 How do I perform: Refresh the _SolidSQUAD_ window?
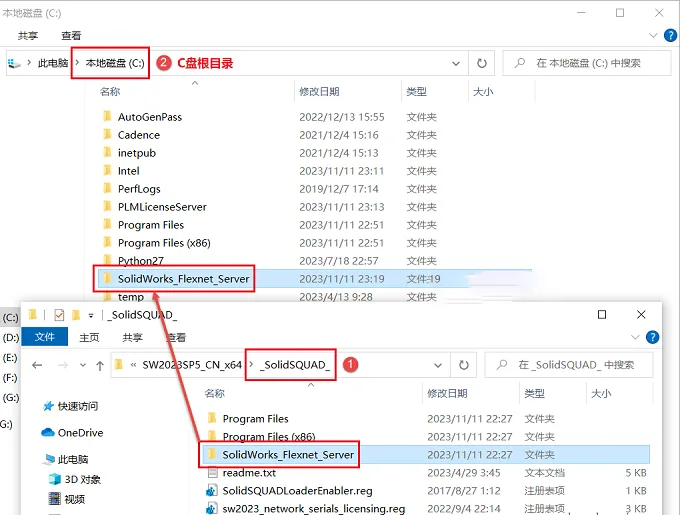coord(464,365)
